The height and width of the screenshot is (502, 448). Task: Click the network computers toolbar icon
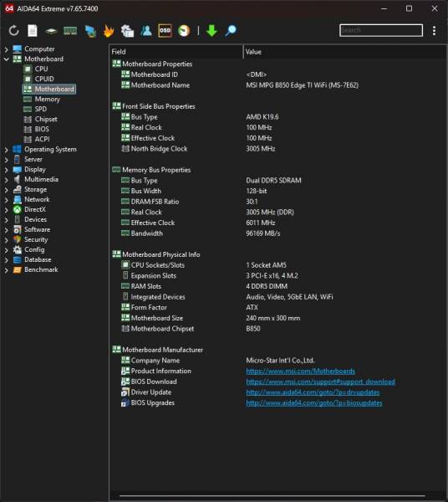(x=90, y=31)
